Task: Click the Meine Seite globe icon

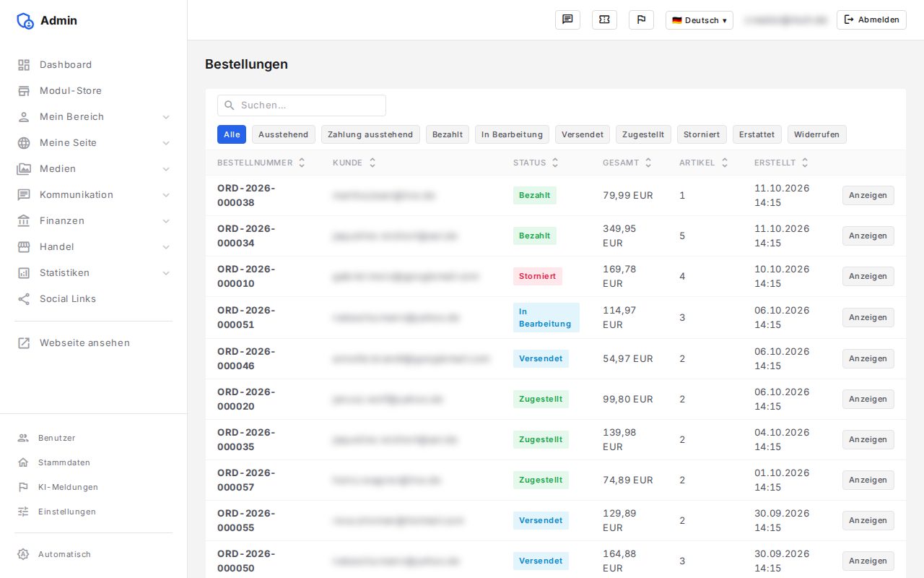Action: [24, 143]
